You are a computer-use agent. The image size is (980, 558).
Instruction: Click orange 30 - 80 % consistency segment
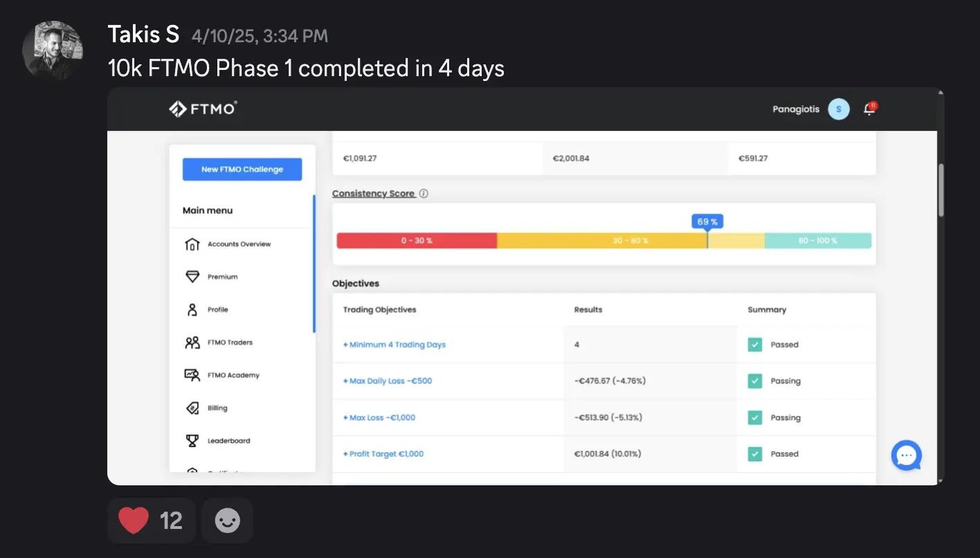coord(630,241)
